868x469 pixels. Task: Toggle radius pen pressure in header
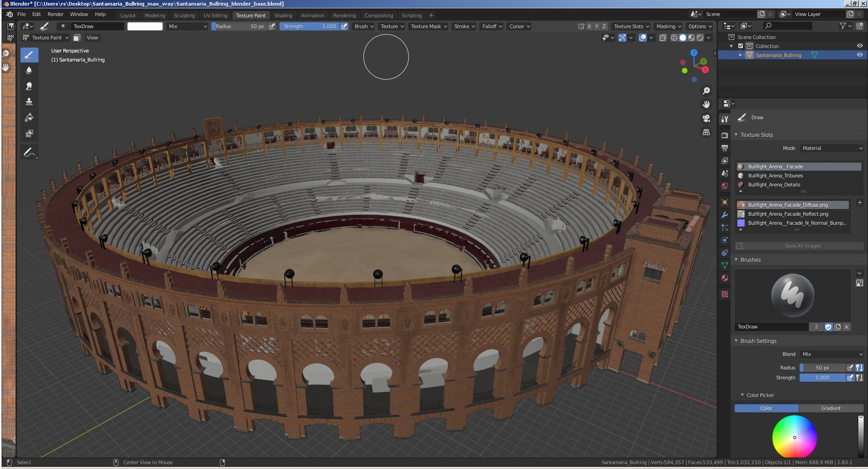(272, 27)
